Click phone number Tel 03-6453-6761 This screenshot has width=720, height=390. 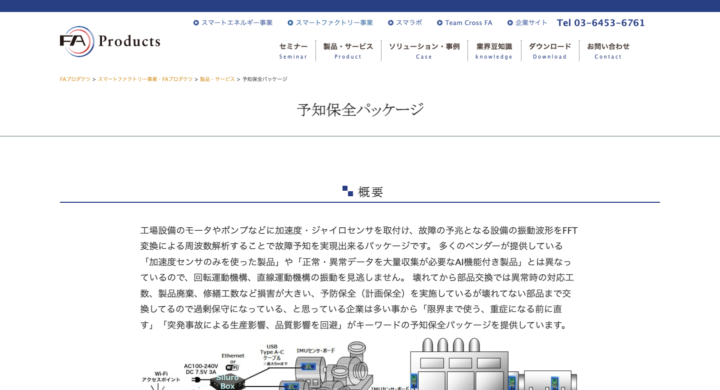(x=601, y=23)
